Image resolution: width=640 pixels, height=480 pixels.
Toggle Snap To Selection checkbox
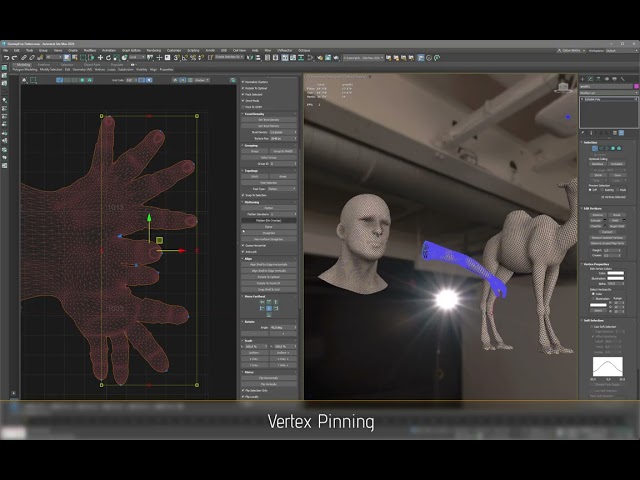243,195
